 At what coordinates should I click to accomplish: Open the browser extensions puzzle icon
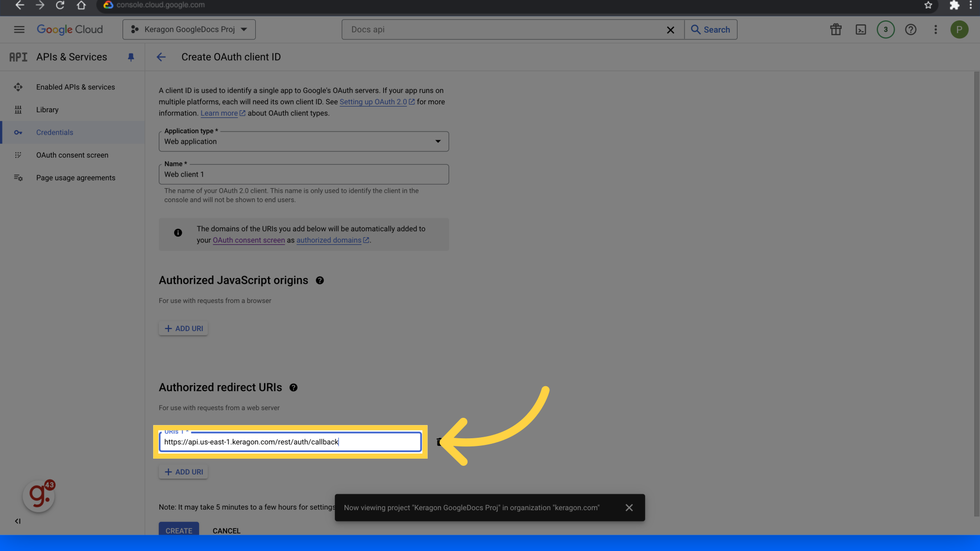pyautogui.click(x=954, y=5)
